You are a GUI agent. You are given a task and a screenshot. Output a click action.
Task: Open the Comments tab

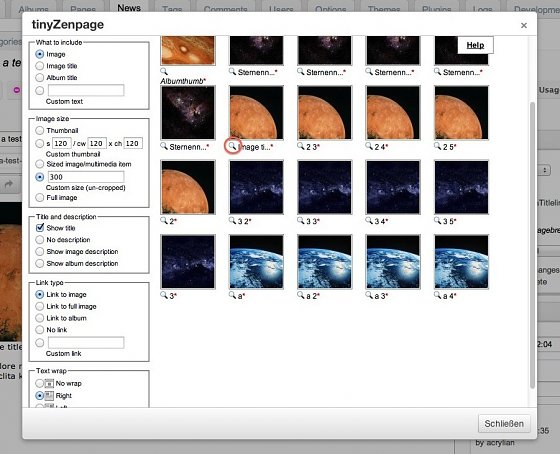coord(225,9)
